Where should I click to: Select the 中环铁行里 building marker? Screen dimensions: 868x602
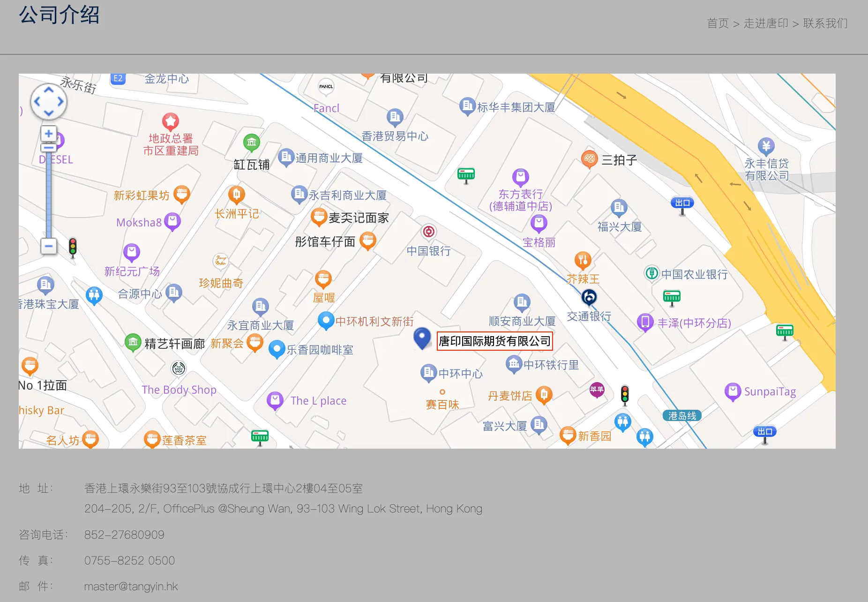coord(514,364)
